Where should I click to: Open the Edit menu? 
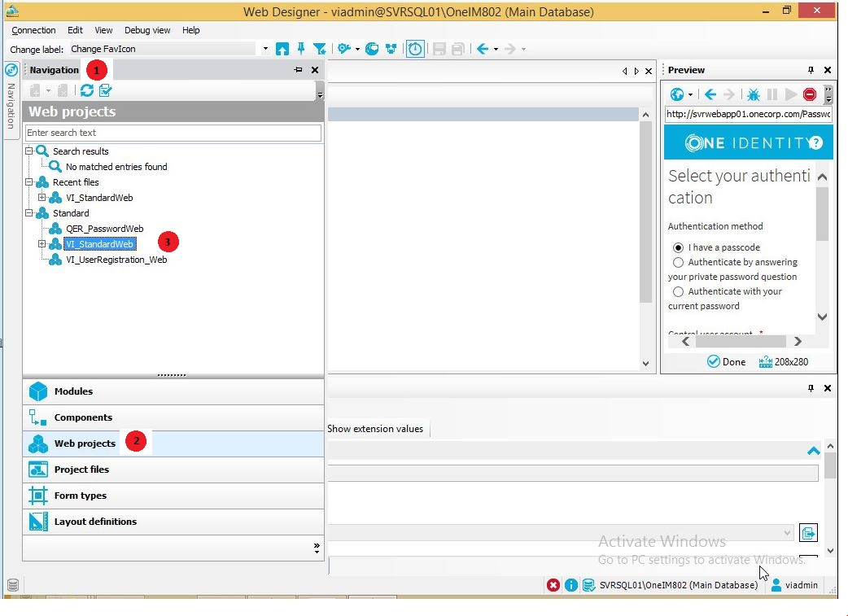click(75, 30)
